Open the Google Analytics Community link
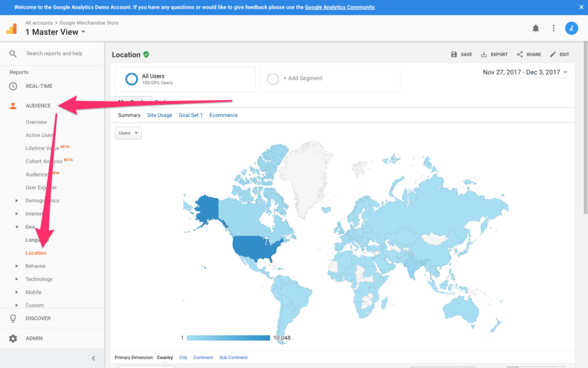The width and height of the screenshot is (588, 368). click(339, 7)
